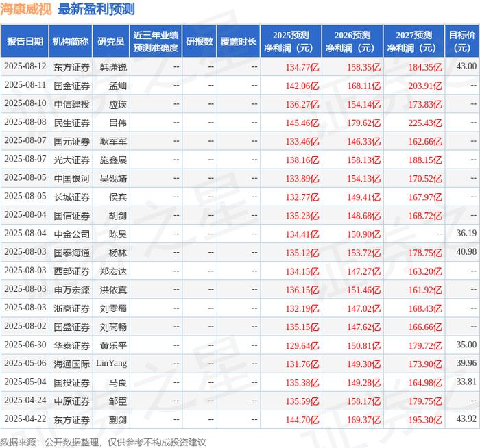Click target price 36.19
The height and width of the screenshot is (448, 480).
pos(466,234)
